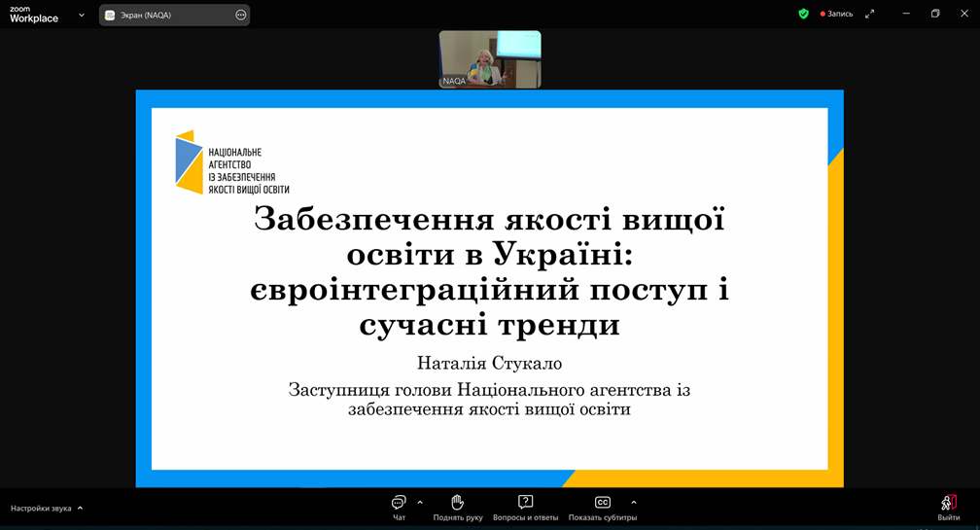The height and width of the screenshot is (530, 980).
Task: Click the NAQA agency logo on the slide
Action: (x=231, y=162)
